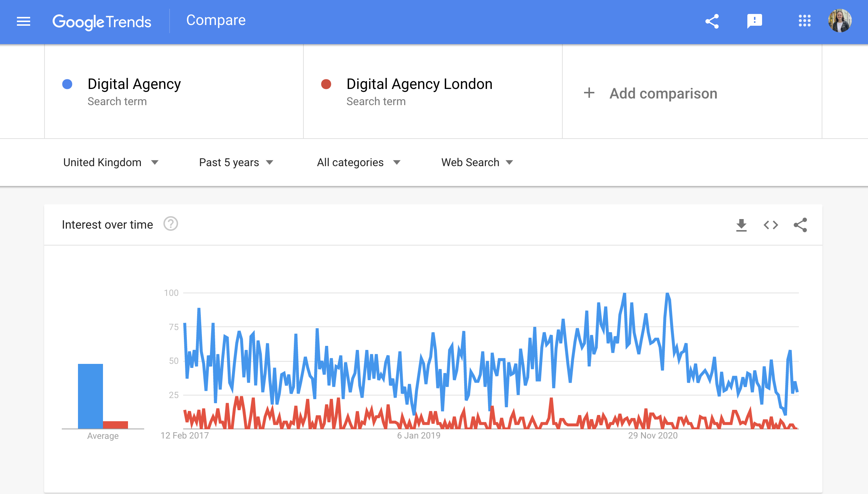Open the Google apps grid
Viewport: 868px width, 494px height.
804,21
